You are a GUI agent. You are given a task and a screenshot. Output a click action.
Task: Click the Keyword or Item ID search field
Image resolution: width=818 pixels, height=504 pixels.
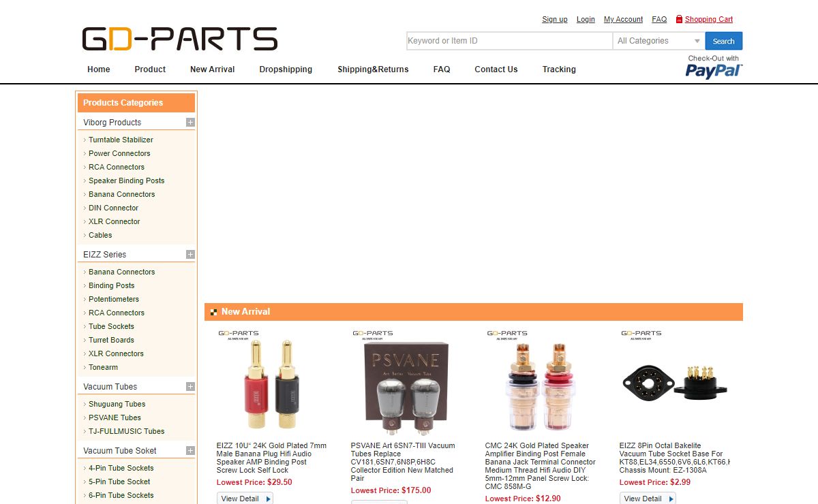(x=509, y=41)
